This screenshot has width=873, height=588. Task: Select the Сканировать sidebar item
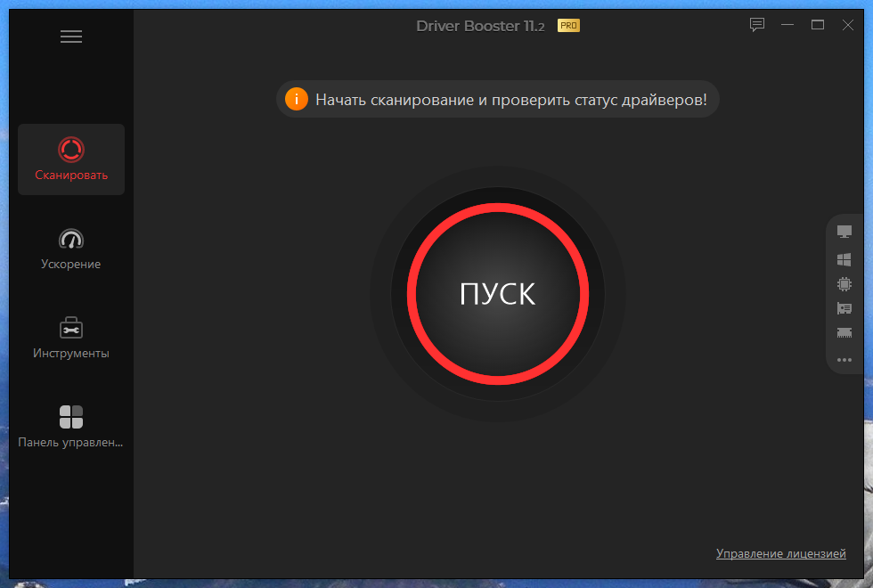pos(71,159)
